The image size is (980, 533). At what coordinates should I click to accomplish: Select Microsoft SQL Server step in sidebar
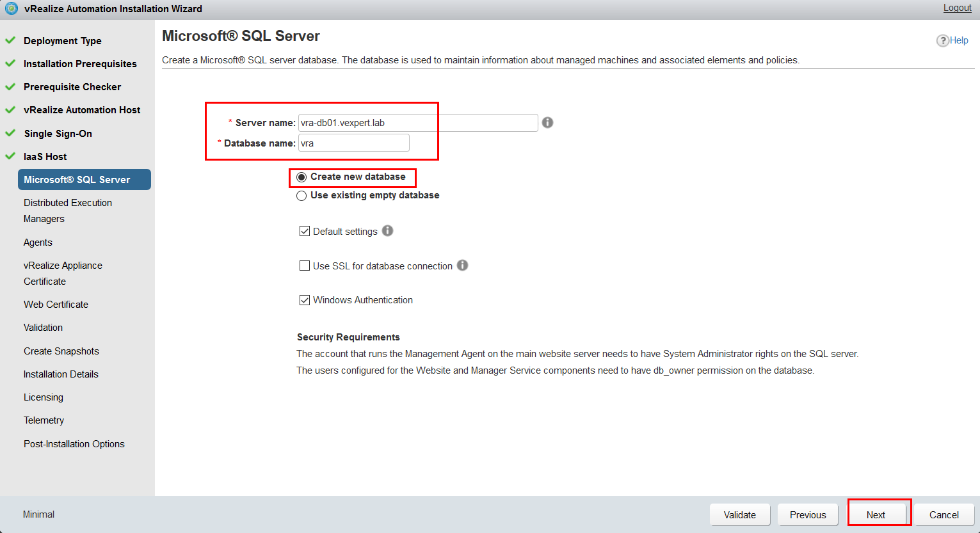point(84,179)
